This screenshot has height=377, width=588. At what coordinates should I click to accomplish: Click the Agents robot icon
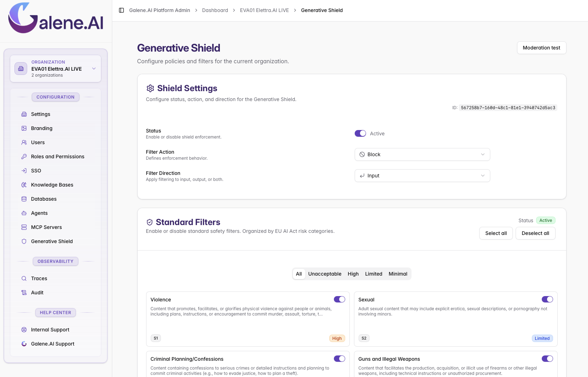(x=24, y=213)
